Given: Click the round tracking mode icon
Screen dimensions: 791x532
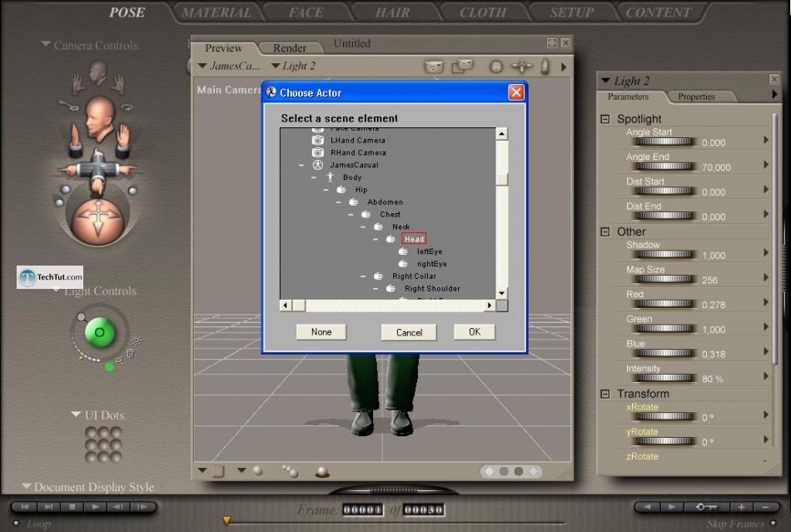Looking at the screenshot, I should tap(496, 67).
